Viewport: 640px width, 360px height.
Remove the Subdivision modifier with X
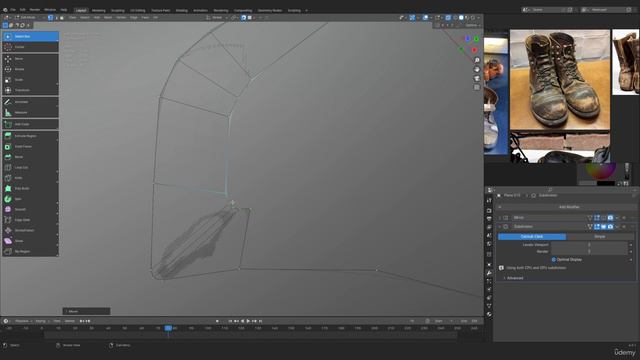coord(624,227)
